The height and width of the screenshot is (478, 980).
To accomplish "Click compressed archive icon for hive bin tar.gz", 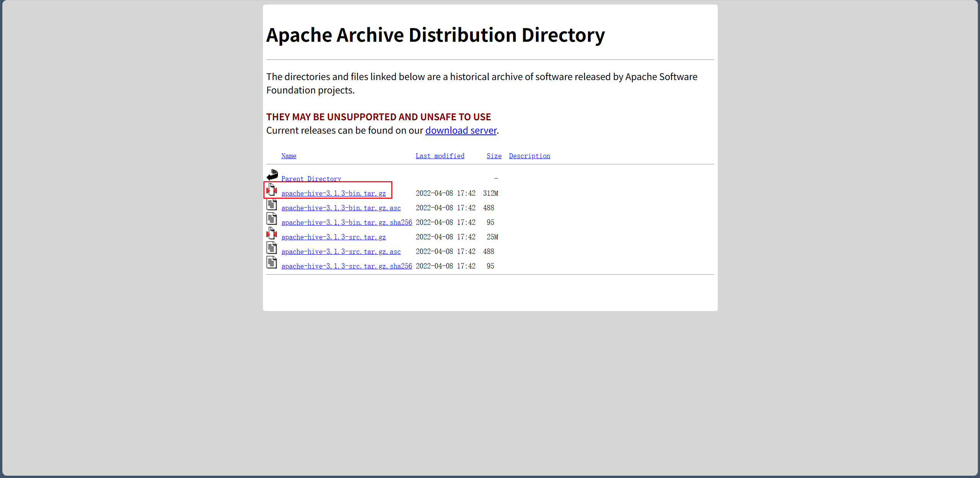I will pyautogui.click(x=272, y=190).
